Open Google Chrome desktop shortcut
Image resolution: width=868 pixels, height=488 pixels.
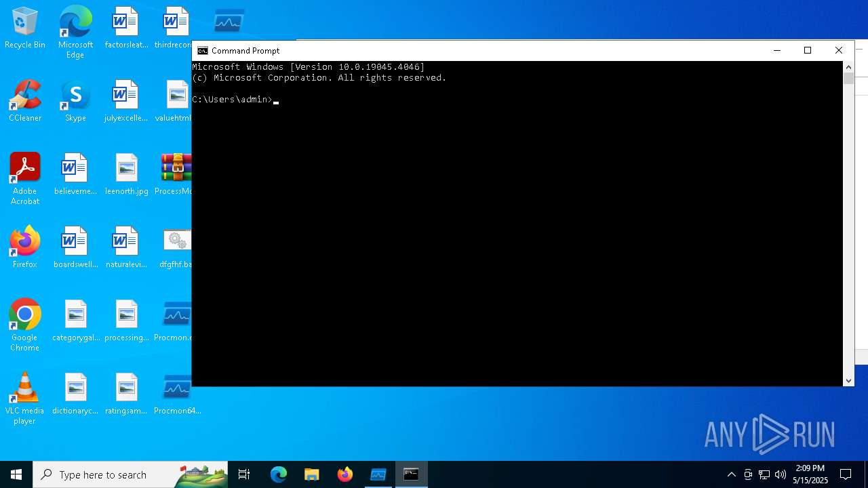(x=24, y=325)
